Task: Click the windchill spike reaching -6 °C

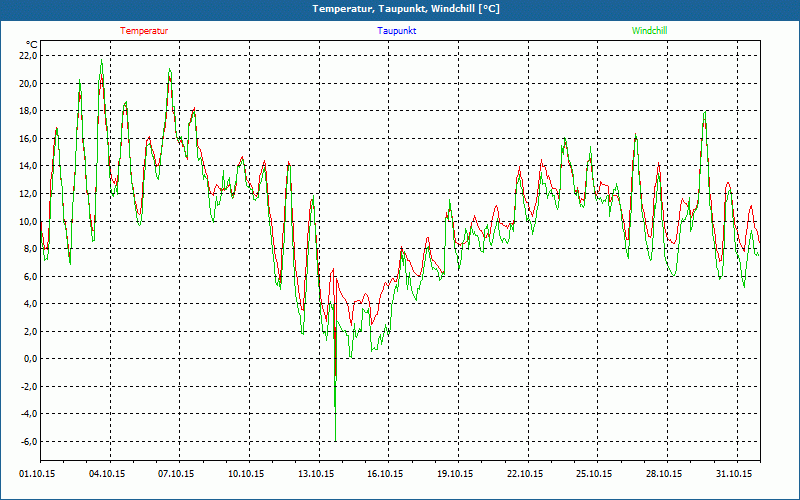Action: [335, 440]
